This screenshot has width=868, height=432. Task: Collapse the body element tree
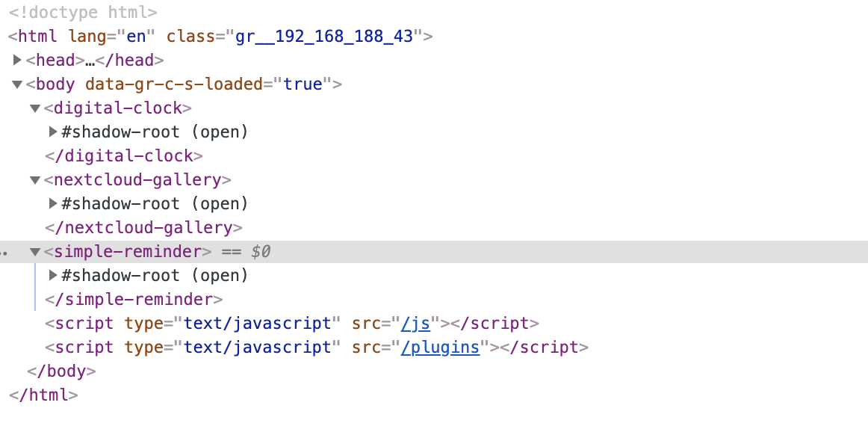pos(18,84)
